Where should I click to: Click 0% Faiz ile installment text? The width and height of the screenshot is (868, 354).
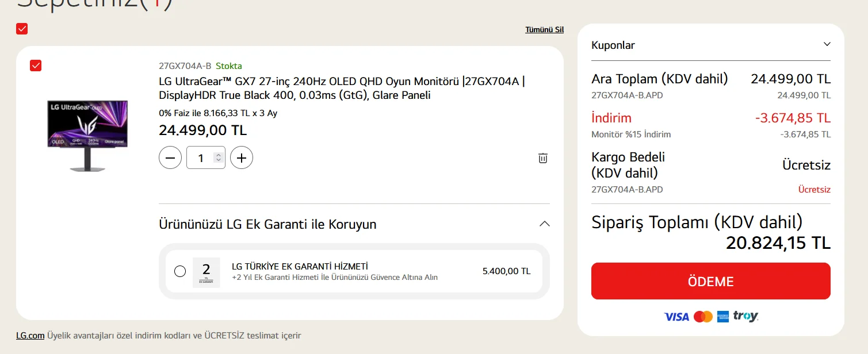pos(218,113)
